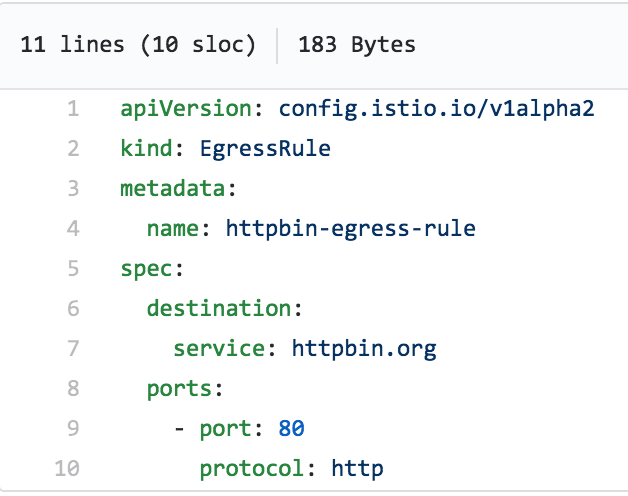Image resolution: width=628 pixels, height=496 pixels.
Task: Click line number 5 next to spec
Action: (x=72, y=269)
